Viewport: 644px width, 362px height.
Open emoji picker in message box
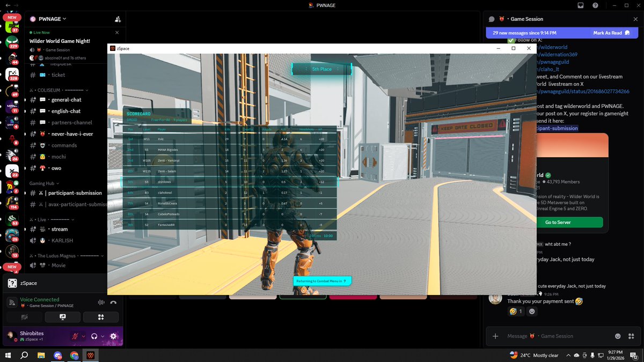[618, 336]
